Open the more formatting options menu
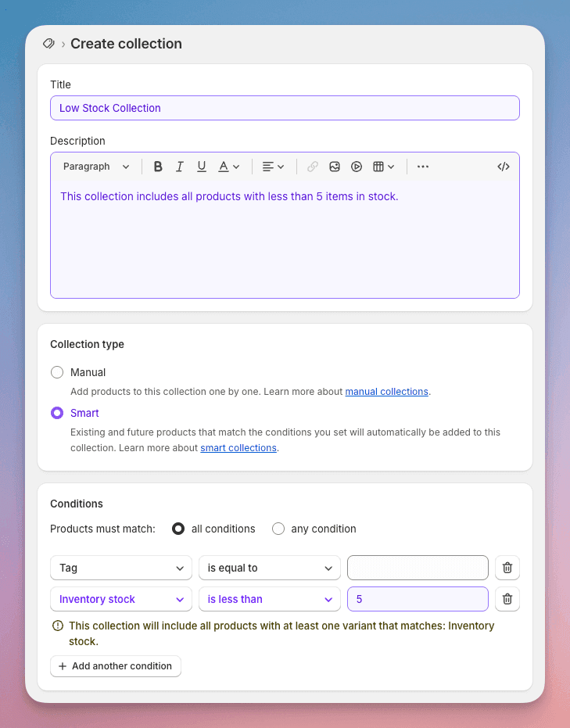The height and width of the screenshot is (728, 570). click(423, 166)
